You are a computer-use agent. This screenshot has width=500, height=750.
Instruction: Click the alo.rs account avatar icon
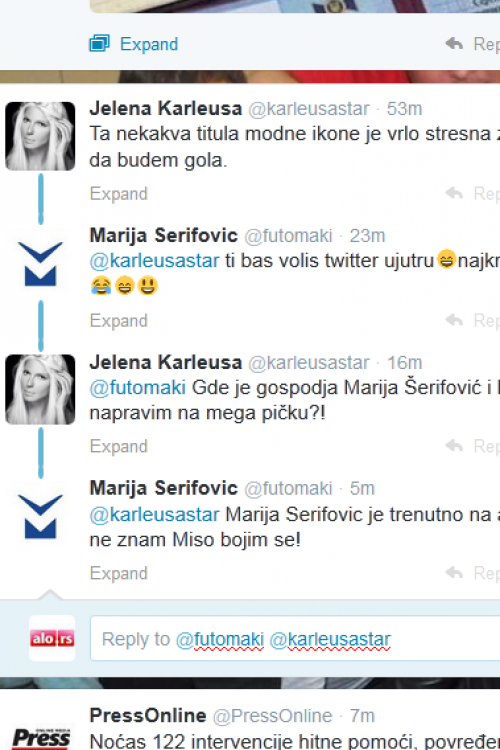click(x=52, y=638)
